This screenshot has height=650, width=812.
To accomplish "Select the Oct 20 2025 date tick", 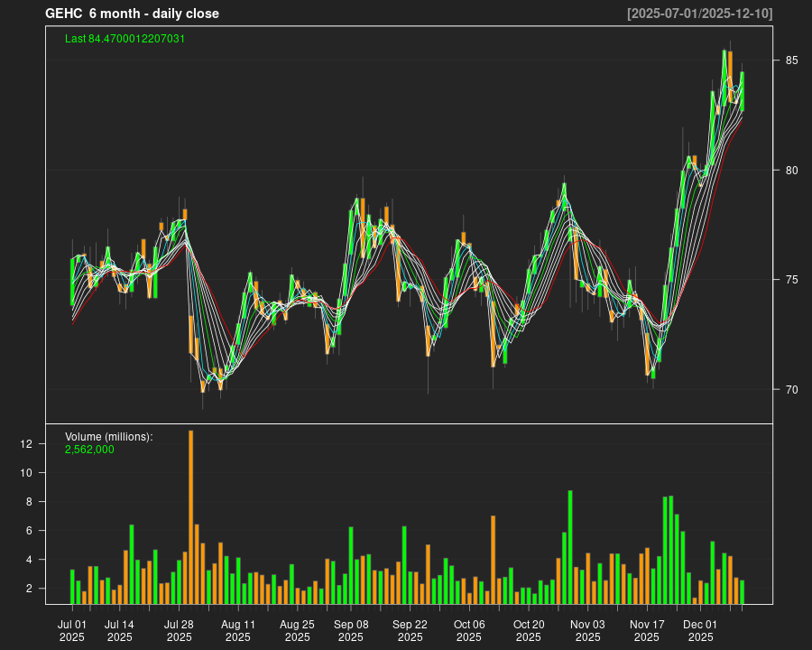I will click(529, 630).
